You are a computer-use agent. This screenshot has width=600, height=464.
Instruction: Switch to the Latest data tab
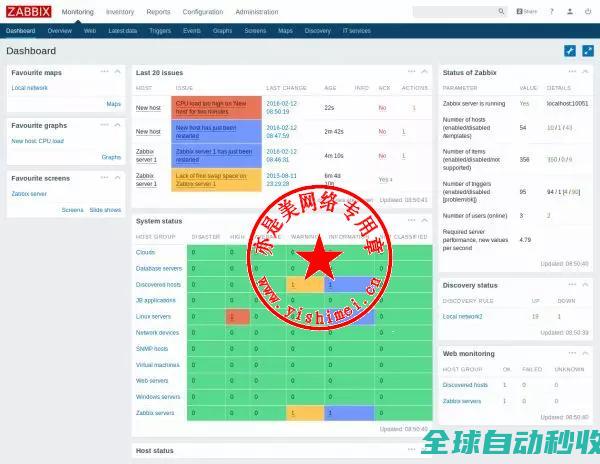[x=123, y=31]
